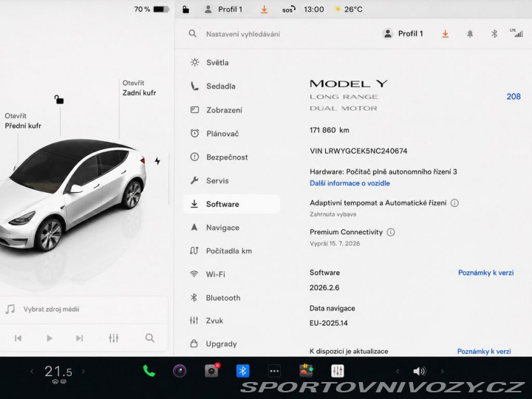Open climate controls via 21.5 temperature
The image size is (532, 399).
[x=58, y=372]
